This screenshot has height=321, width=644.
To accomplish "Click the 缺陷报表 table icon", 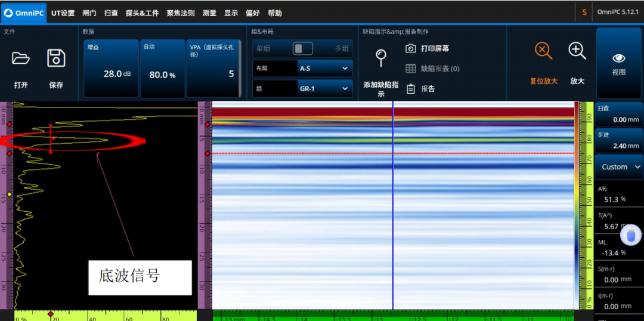I will point(411,69).
